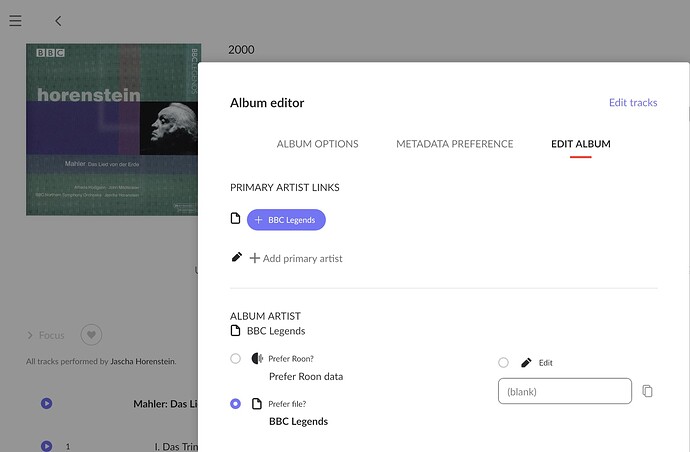This screenshot has width=690, height=452.
Task: Expand the Focus chevron
Action: pos(30,335)
